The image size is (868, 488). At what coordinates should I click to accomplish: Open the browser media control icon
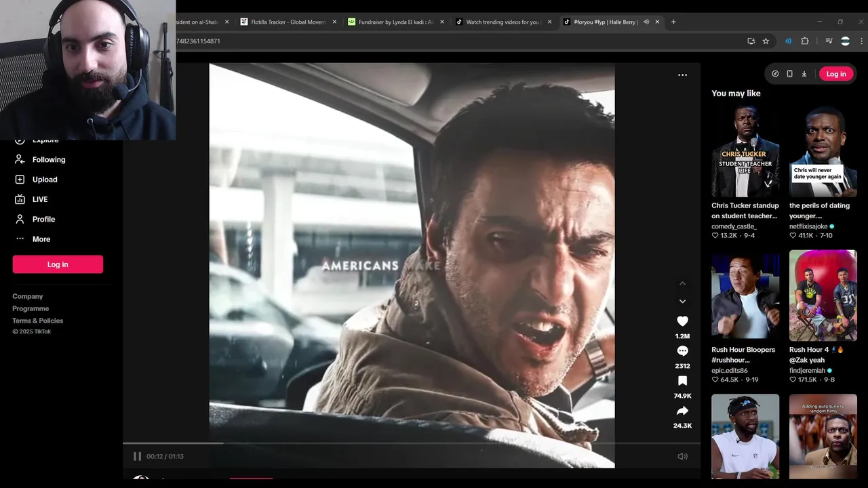pyautogui.click(x=829, y=41)
